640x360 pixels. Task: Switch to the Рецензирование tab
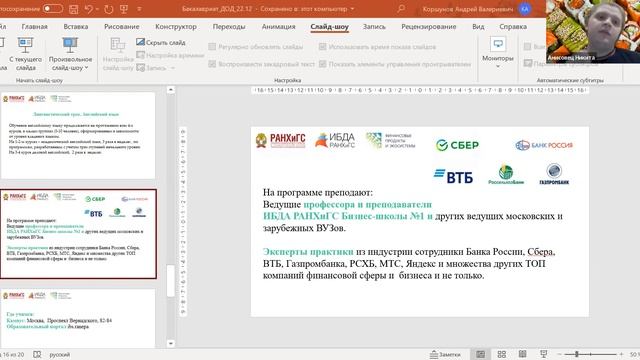[429, 27]
